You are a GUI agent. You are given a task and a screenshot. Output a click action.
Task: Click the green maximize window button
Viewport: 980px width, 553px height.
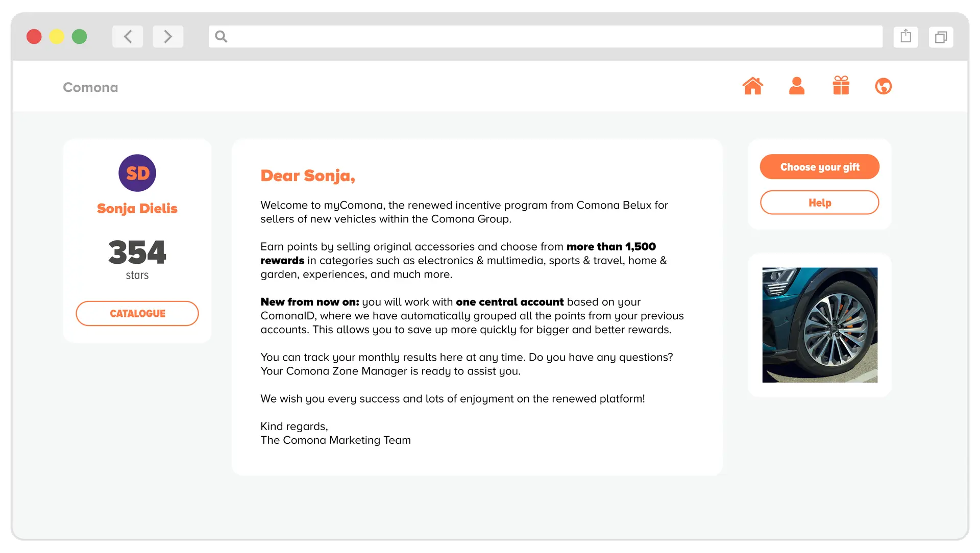pyautogui.click(x=79, y=37)
